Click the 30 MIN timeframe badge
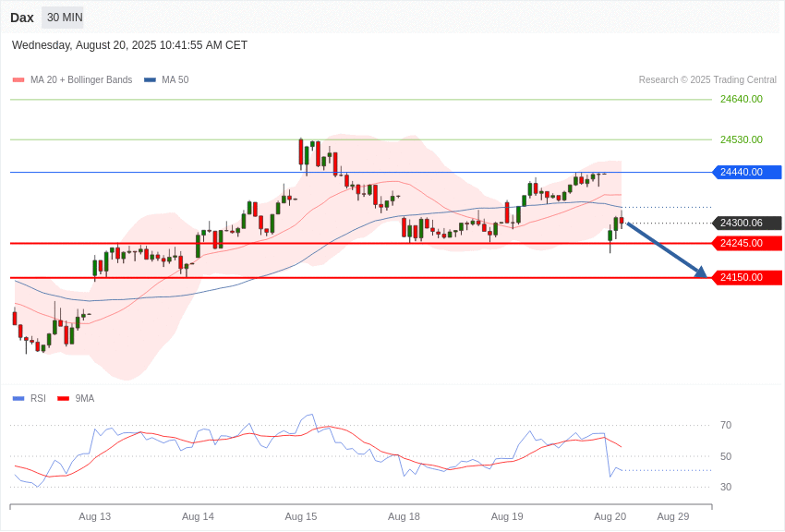This screenshot has width=785, height=532. coord(65,18)
